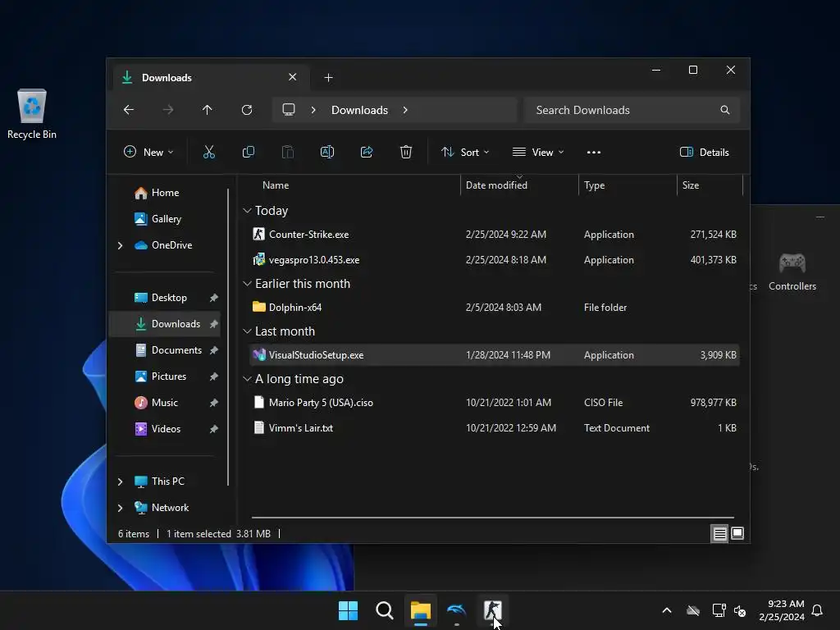Open the New dropdown menu
Viewport: 840px width, 630px height.
click(x=148, y=152)
